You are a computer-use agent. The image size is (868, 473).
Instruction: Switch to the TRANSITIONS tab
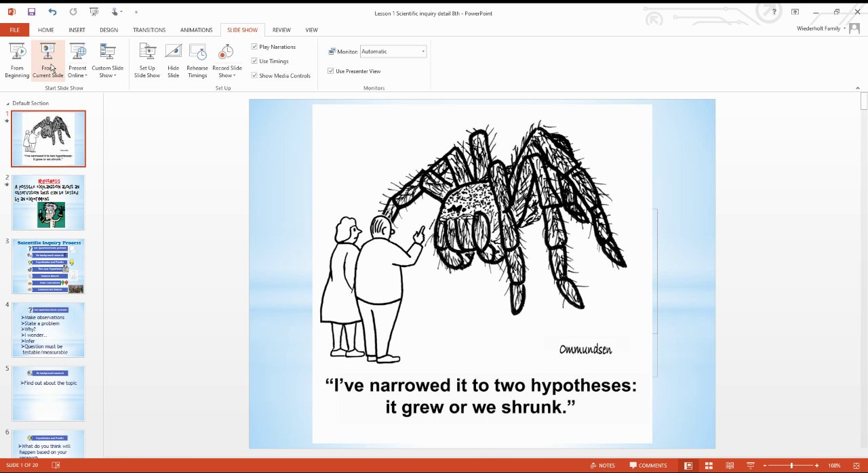coord(149,30)
